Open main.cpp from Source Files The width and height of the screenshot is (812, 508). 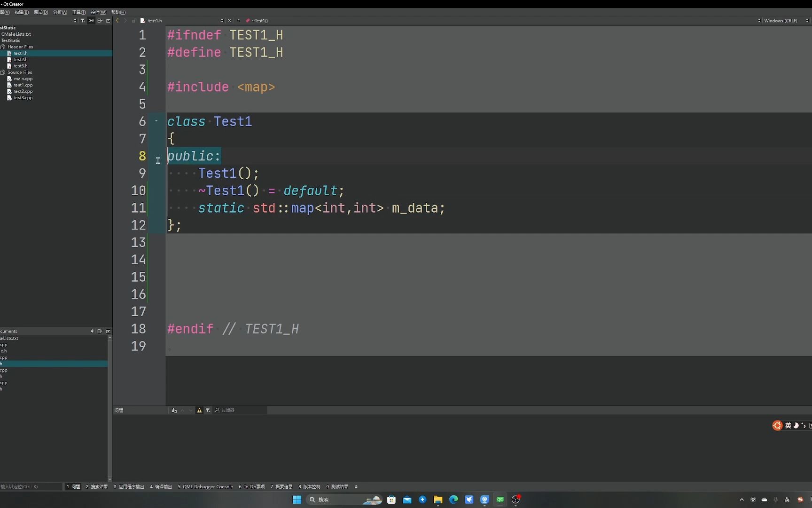click(23, 79)
